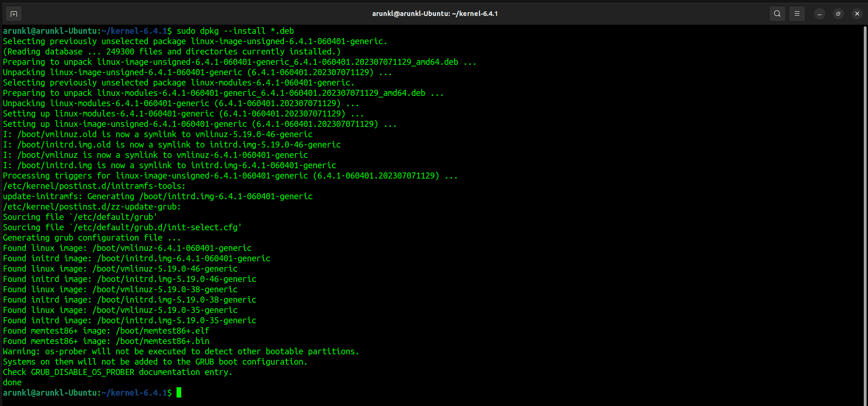The width and height of the screenshot is (868, 406).
Task: Click the command text sudo dpkg --install *.deb
Action: click(x=235, y=31)
